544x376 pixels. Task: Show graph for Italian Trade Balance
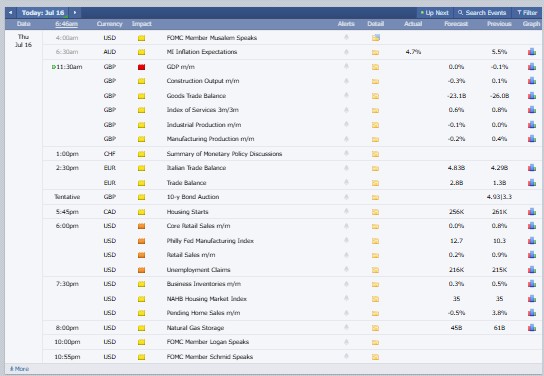point(532,168)
